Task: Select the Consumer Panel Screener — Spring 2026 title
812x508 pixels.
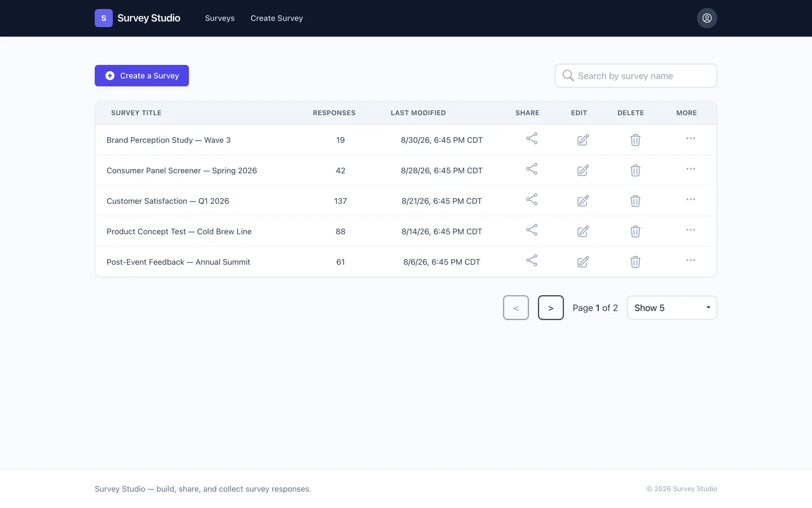Action: (182, 171)
